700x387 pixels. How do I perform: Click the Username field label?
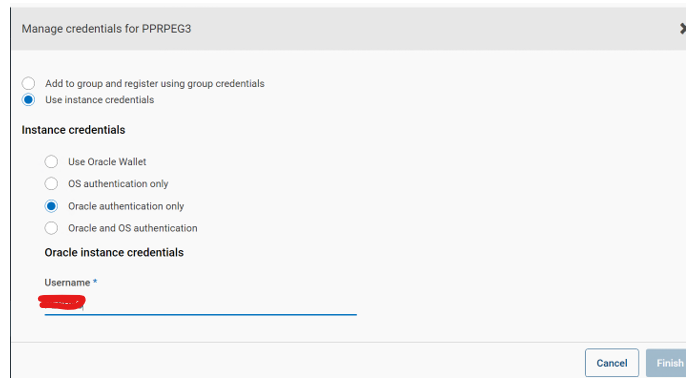67,283
